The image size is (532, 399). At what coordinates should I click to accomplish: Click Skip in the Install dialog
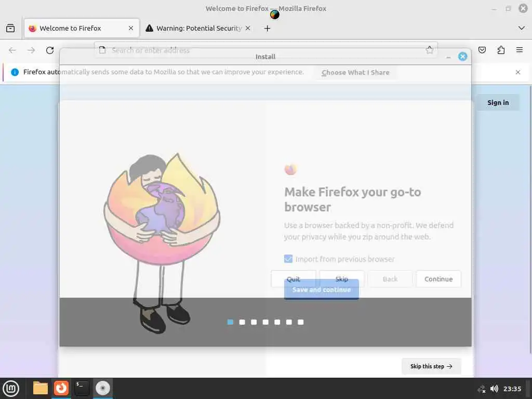(342, 279)
